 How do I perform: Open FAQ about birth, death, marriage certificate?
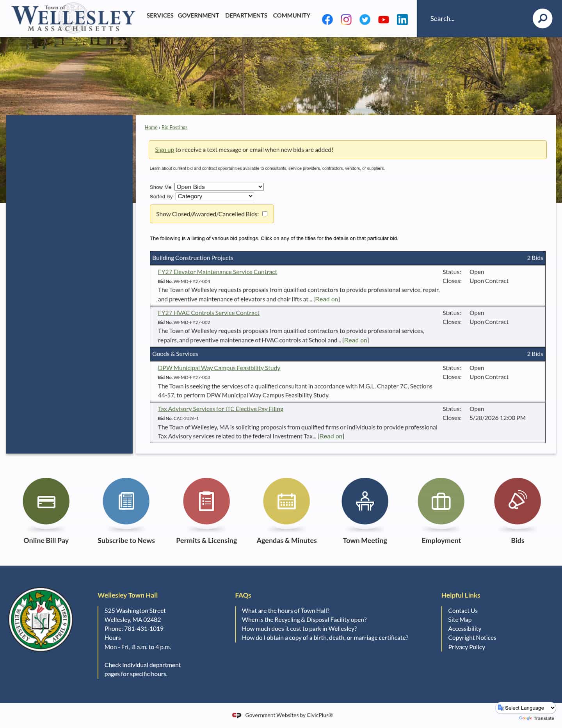[325, 638]
